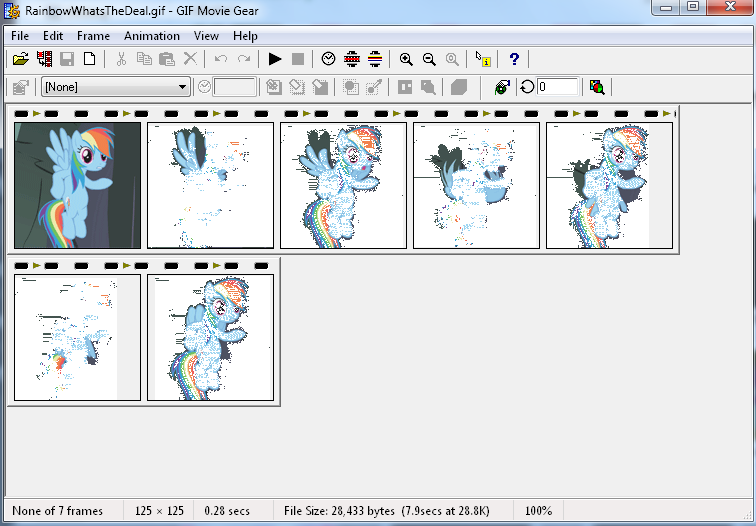The width and height of the screenshot is (756, 526).
Task: Click the frame properties icon on second toolbar
Action: (x=21, y=87)
